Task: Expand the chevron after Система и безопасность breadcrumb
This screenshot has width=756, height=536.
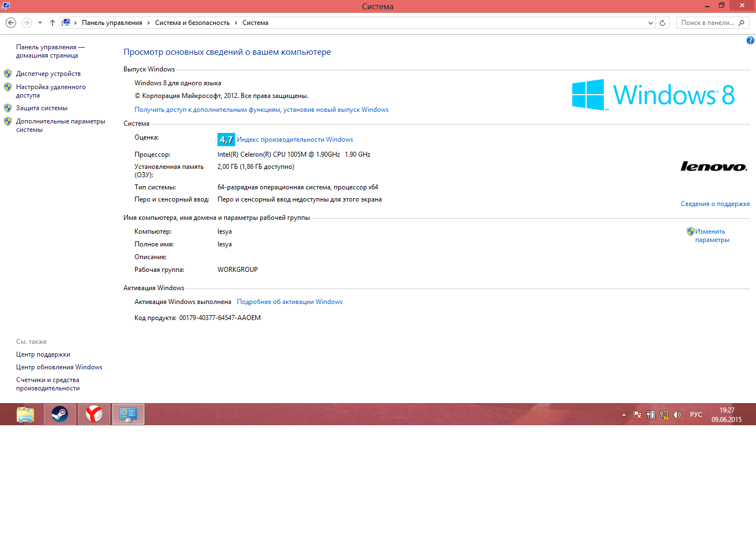Action: click(x=236, y=23)
